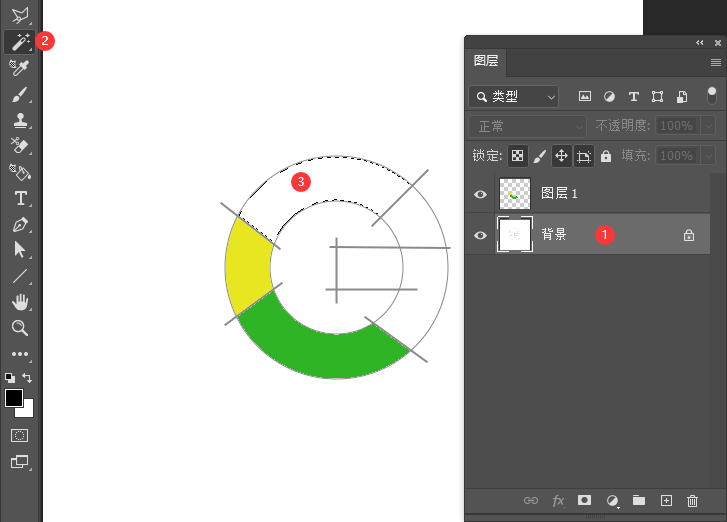Lock transparent pixels
The width and height of the screenshot is (727, 522).
pos(517,156)
